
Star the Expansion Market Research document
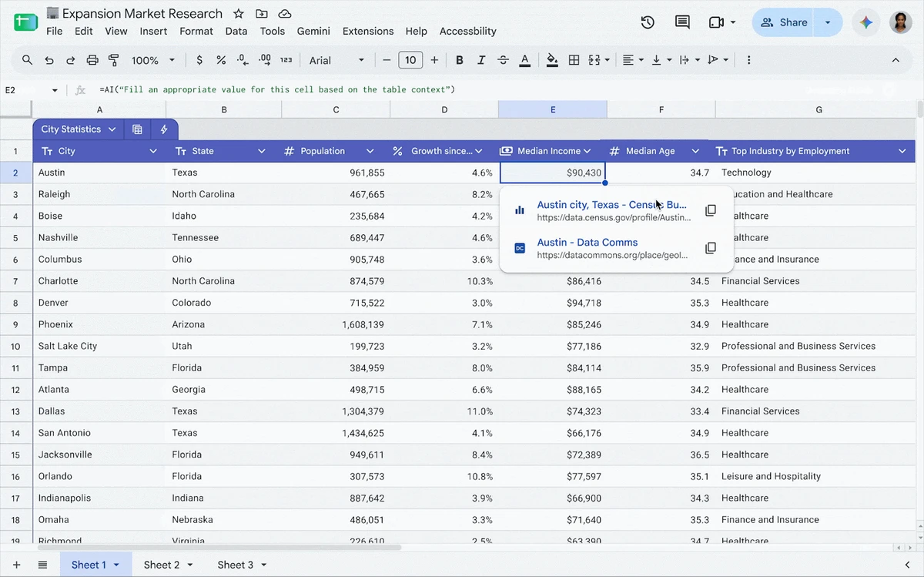pyautogui.click(x=239, y=14)
